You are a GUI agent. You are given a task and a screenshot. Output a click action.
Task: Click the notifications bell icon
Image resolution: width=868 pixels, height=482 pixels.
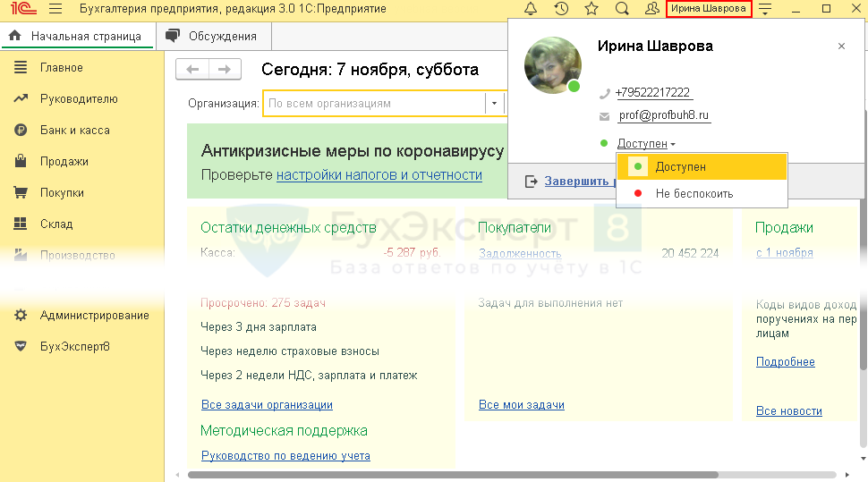pyautogui.click(x=531, y=9)
